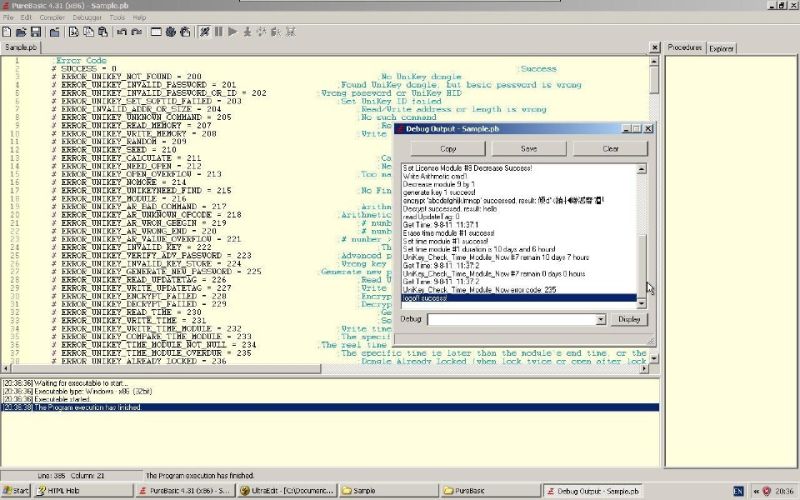Click the editor horizontal scrollbar thumb
This screenshot has height=500, width=800.
click(x=165, y=368)
